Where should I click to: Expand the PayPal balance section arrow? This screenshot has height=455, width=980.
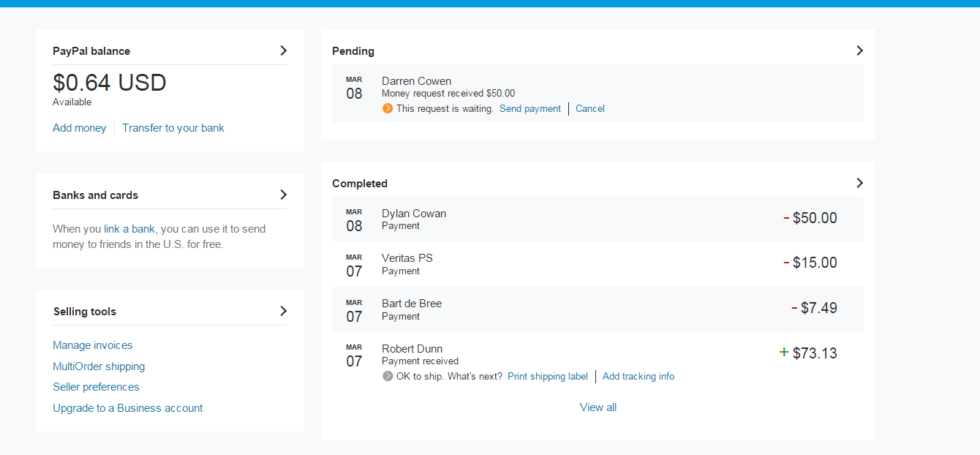284,50
